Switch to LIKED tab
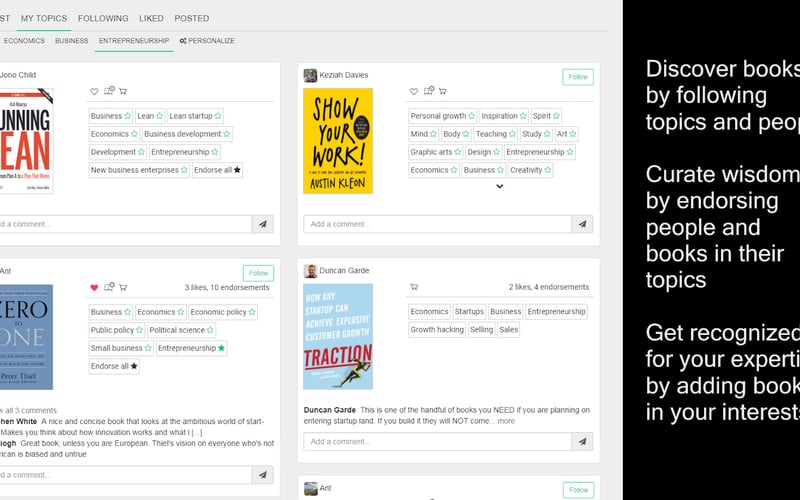 [x=152, y=18]
